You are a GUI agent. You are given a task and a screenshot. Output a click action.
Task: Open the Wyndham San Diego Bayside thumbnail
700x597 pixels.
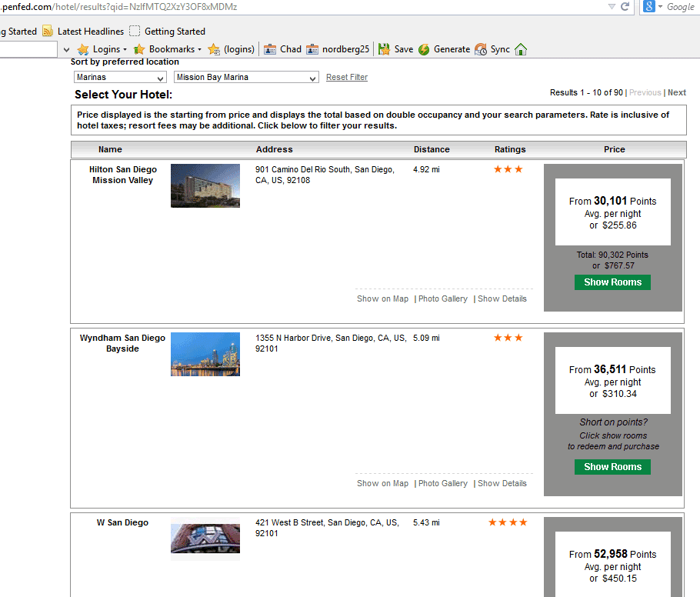[x=205, y=354]
